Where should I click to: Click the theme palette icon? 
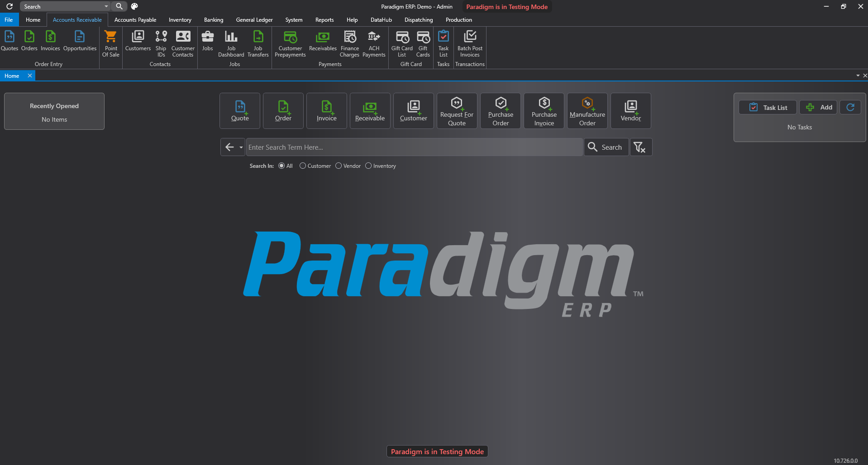134,6
